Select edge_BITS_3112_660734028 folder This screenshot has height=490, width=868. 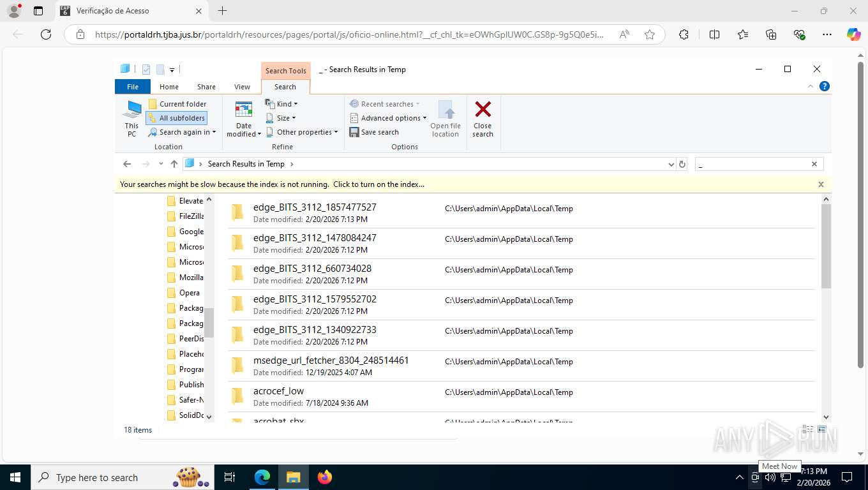pyautogui.click(x=521, y=274)
